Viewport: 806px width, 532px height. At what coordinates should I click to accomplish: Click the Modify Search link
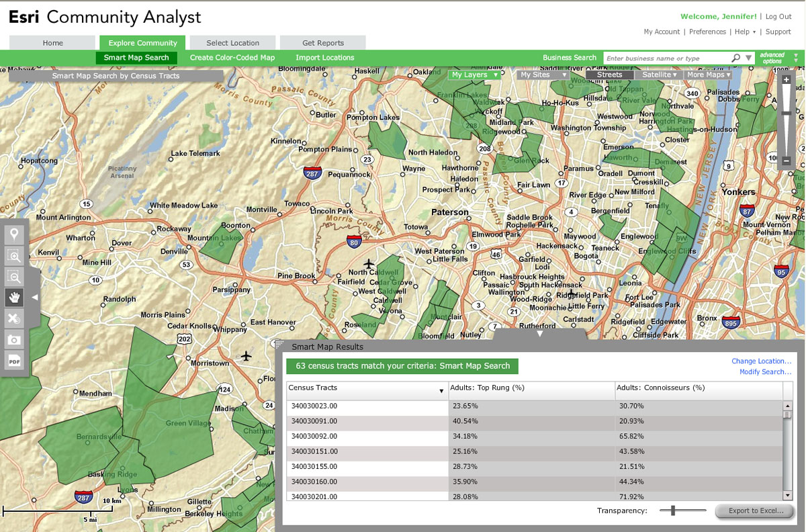point(766,372)
